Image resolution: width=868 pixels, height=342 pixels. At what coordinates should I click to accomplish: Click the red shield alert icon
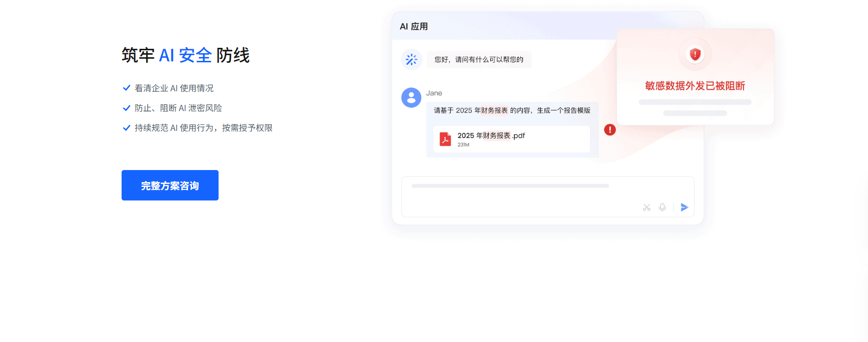pyautogui.click(x=695, y=54)
